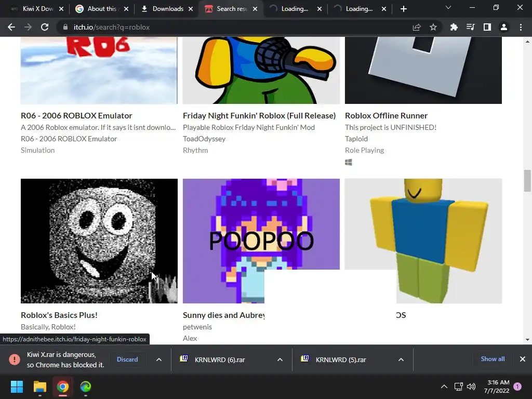Select 'Rhythm' genre text
532x399 pixels.
click(195, 150)
